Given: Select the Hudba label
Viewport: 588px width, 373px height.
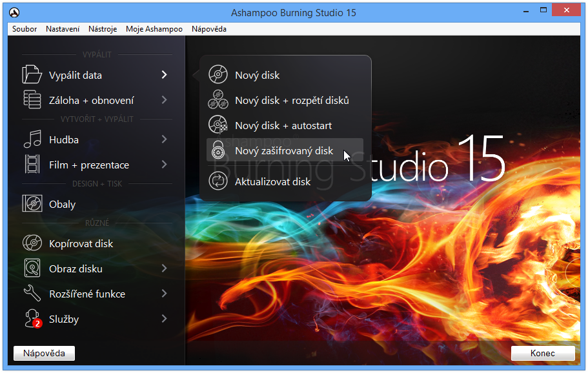Looking at the screenshot, I should 64,140.
